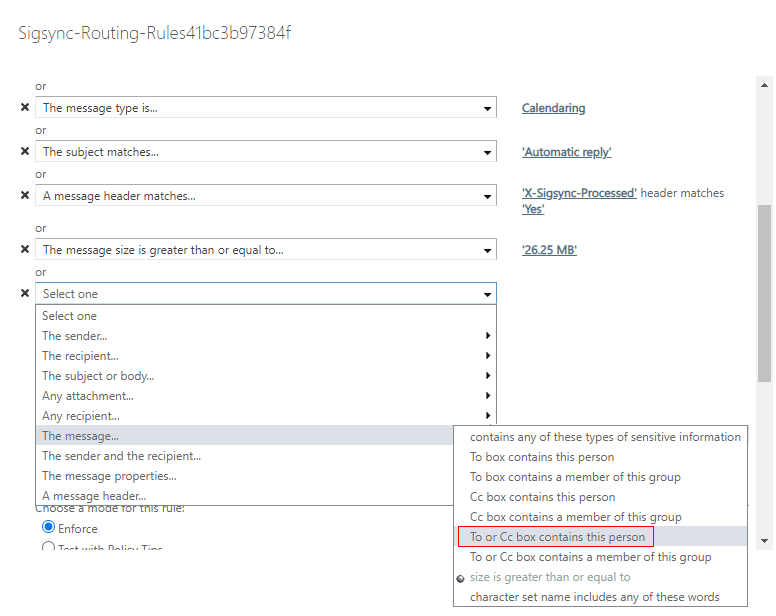Open 'The subject matches...' dropdown
Screen dimensions: 776x616
tap(266, 152)
